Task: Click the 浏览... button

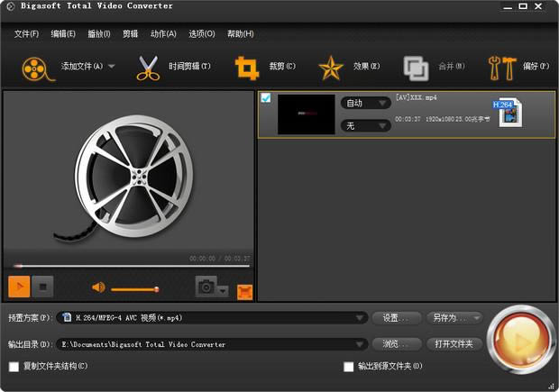Action: click(x=396, y=344)
